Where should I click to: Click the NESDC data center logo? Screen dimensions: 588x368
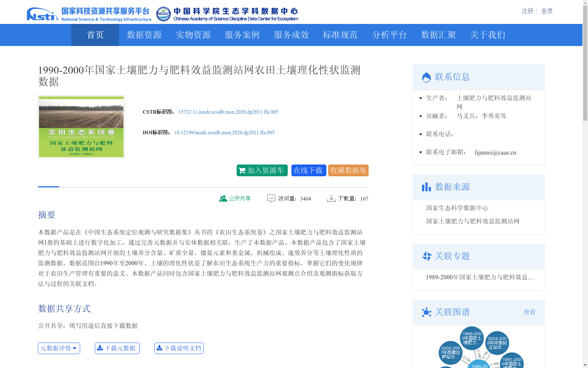coord(227,14)
